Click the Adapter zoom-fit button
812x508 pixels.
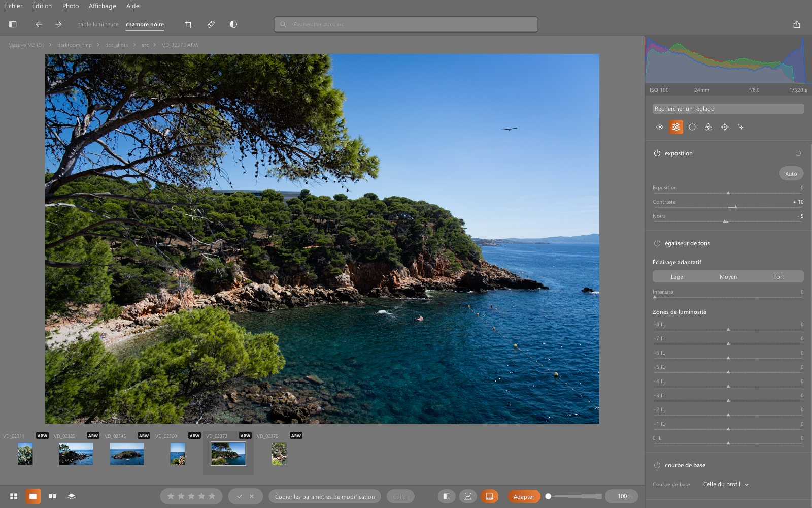coord(524,496)
